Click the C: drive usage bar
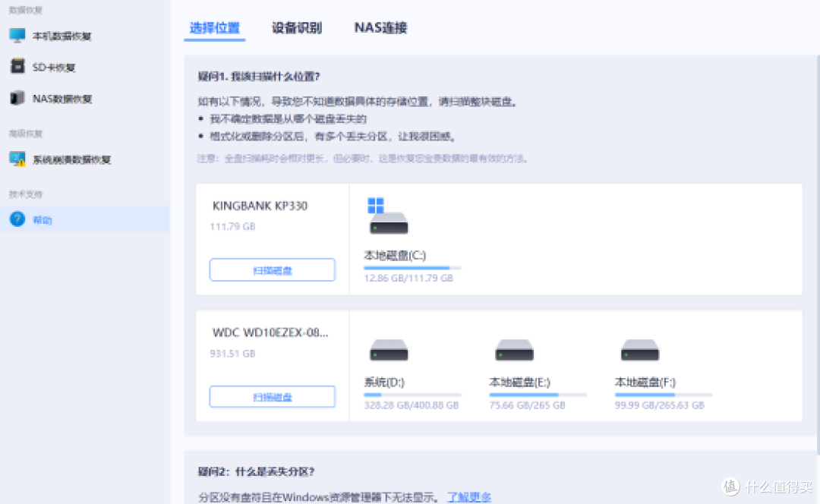The image size is (820, 504). tap(412, 268)
